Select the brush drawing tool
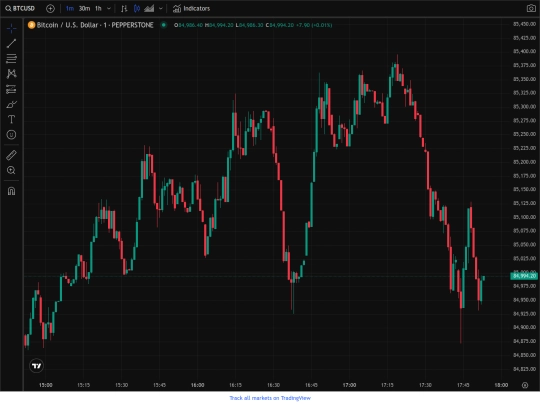This screenshot has width=540, height=405. pyautogui.click(x=11, y=104)
